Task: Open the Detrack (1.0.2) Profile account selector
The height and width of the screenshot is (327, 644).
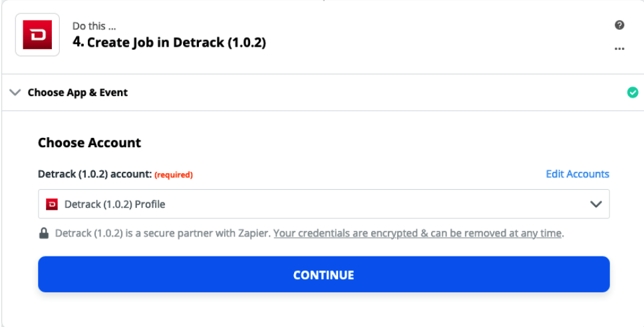Action: coord(323,204)
